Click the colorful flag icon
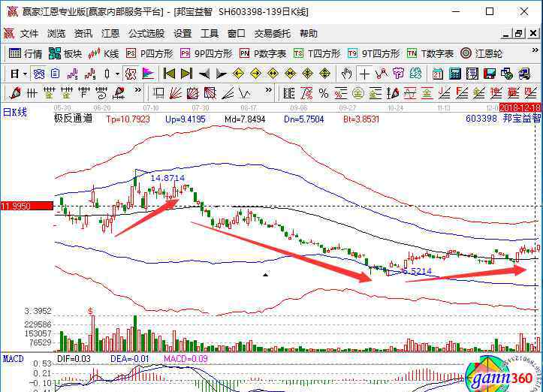Screen dimensions: 543x392 click(x=148, y=74)
